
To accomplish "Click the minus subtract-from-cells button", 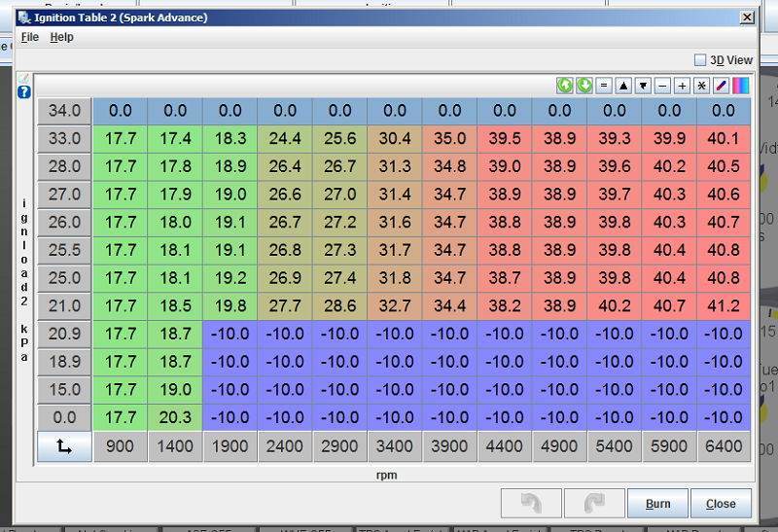I will point(662,86).
